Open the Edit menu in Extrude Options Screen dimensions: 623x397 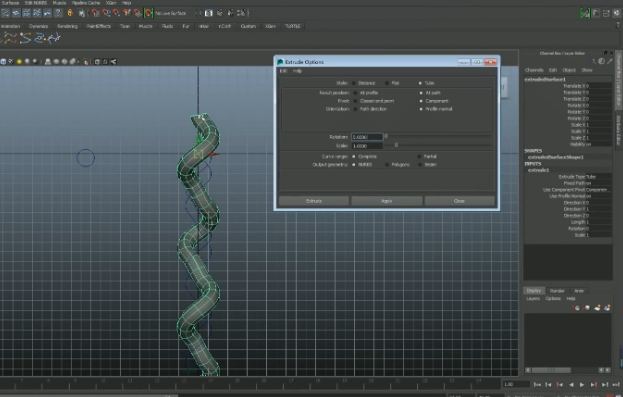283,71
